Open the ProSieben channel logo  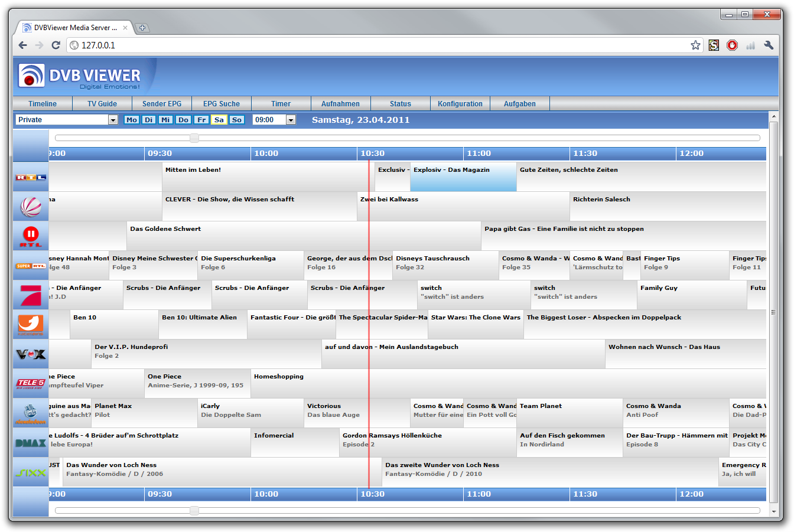[31, 295]
